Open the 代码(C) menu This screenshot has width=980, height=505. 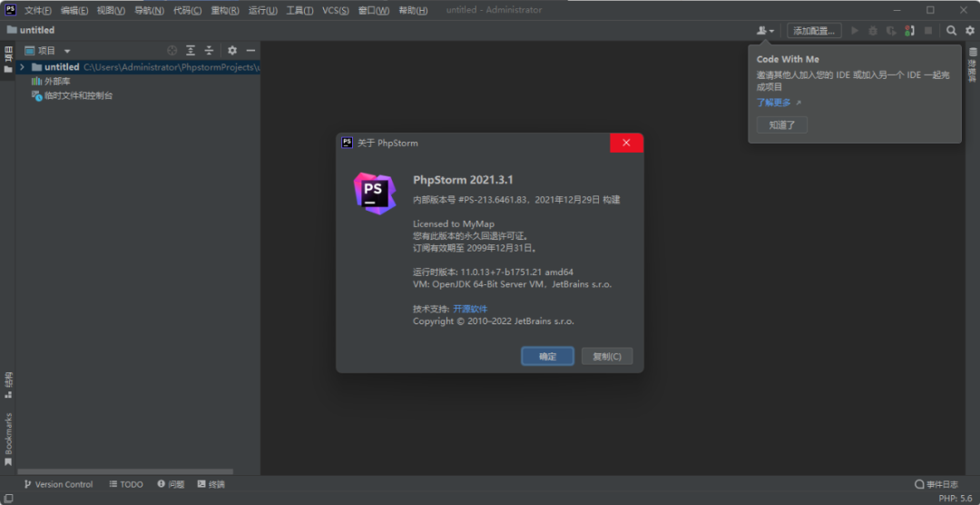pyautogui.click(x=188, y=11)
